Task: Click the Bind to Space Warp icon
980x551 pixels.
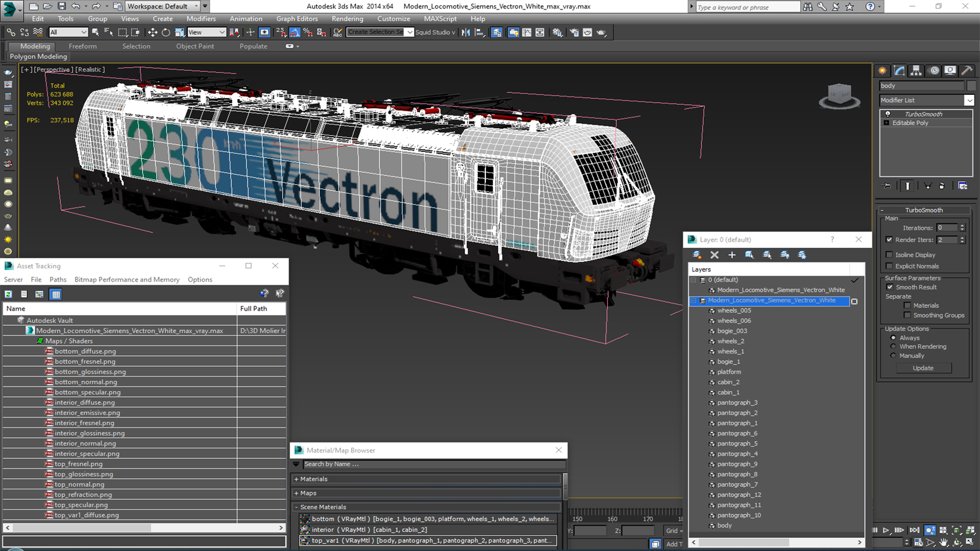Action: [38, 32]
